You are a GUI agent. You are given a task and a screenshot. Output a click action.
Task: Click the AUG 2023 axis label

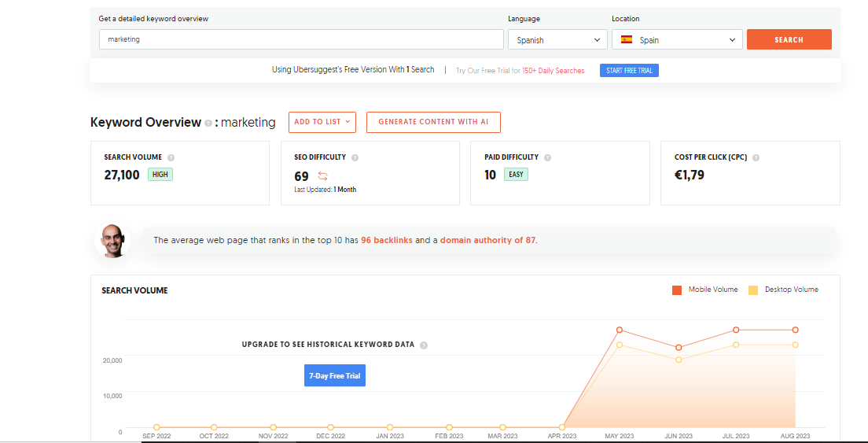[x=796, y=437]
